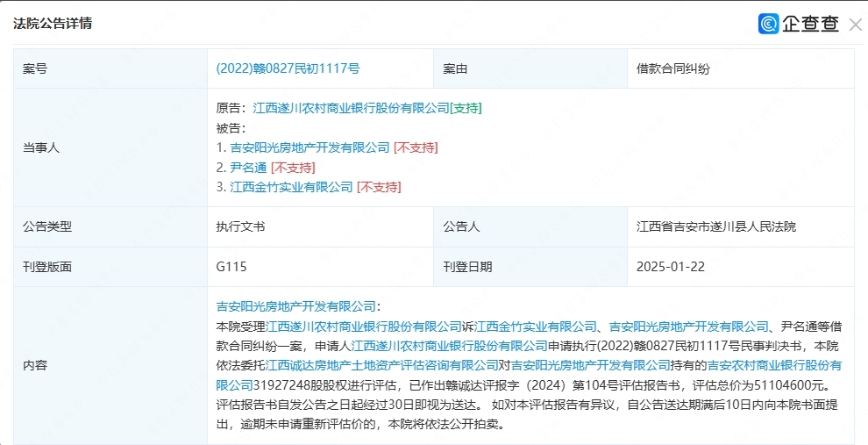Viewport: 868px width, 445px height.
Task: Click [不支持] tag beside 吉安阳光房地产开发有限公司
Action: point(416,147)
